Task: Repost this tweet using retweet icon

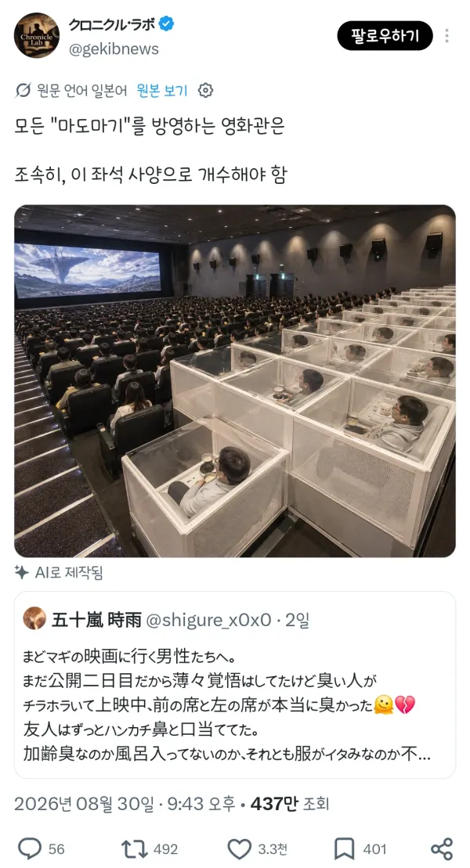Action: (135, 848)
